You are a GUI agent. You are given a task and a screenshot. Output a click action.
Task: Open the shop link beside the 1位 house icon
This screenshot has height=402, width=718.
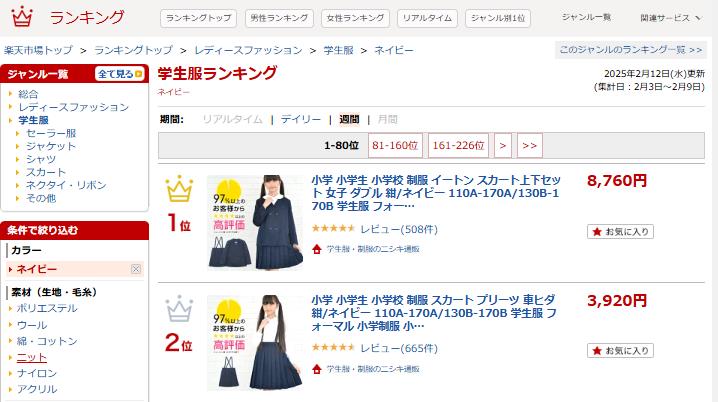coord(373,249)
